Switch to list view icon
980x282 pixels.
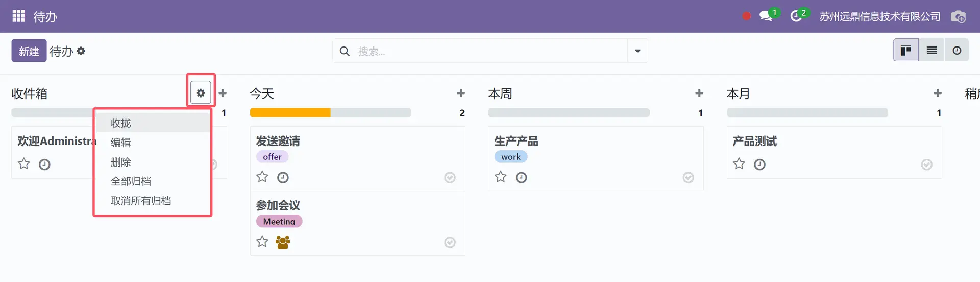coord(932,51)
